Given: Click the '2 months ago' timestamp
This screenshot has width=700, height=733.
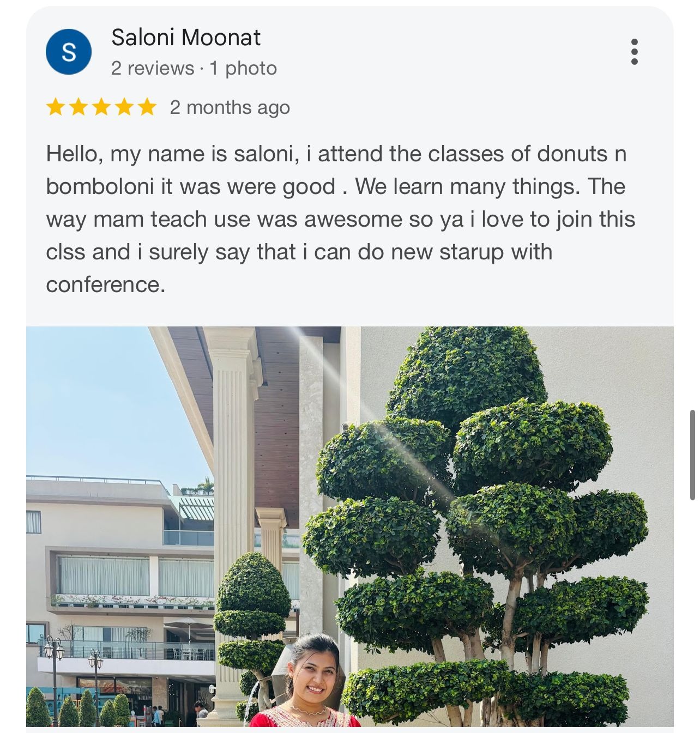Looking at the screenshot, I should click(x=230, y=107).
